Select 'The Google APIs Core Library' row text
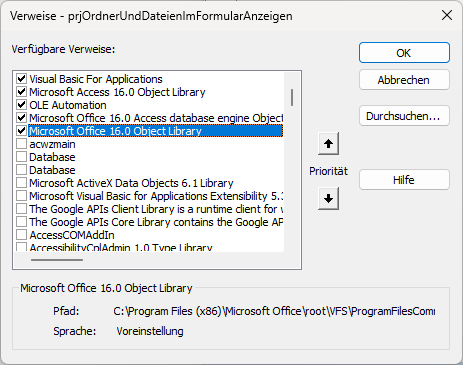Image resolution: width=463 pixels, height=365 pixels. 156,222
